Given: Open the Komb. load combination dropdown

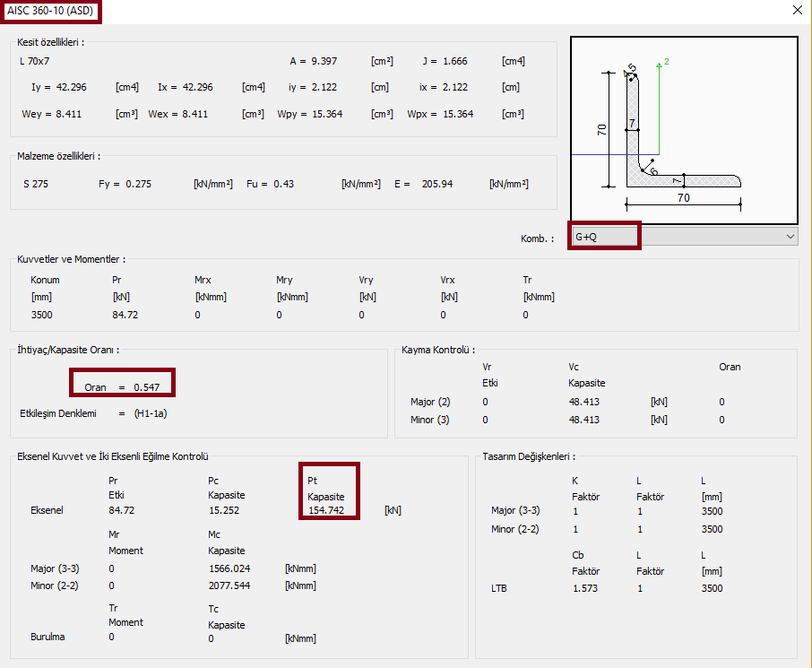Looking at the screenshot, I should tap(684, 237).
